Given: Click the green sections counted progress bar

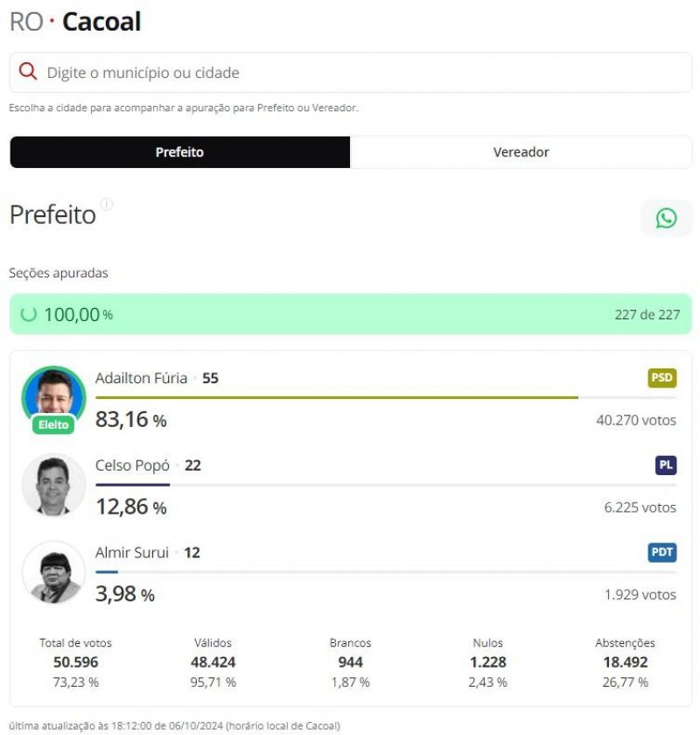Looking at the screenshot, I should pos(350,314).
